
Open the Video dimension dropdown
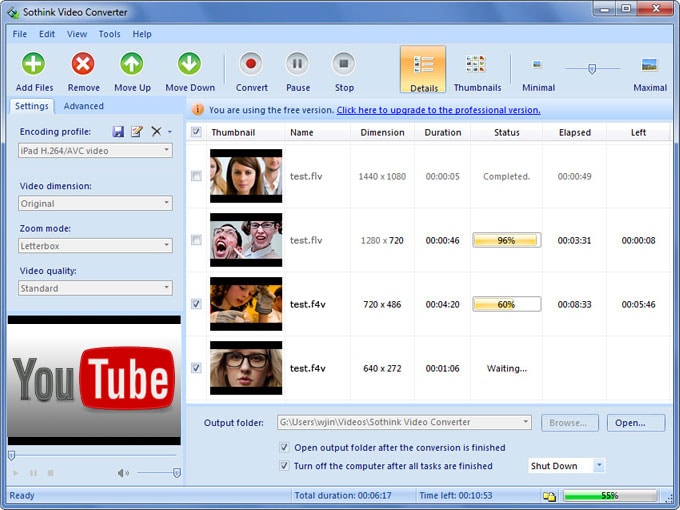pyautogui.click(x=95, y=203)
